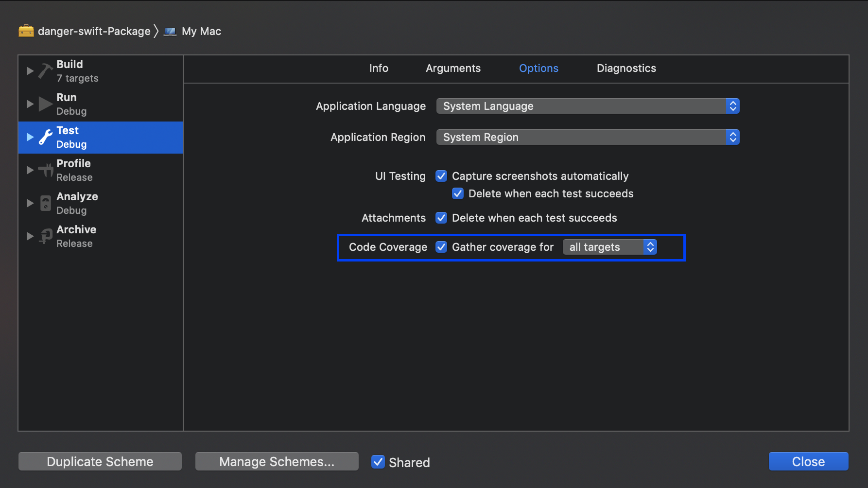This screenshot has width=868, height=488.
Task: Open Manage Schemes dialog
Action: point(277,461)
